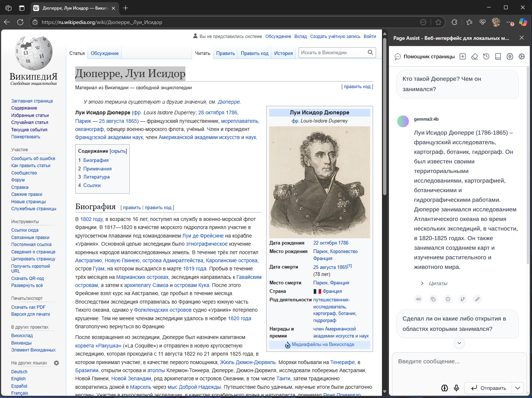The image size is (532, 398).
Task: Click the Wikipedia search input field
Action: (333, 52)
